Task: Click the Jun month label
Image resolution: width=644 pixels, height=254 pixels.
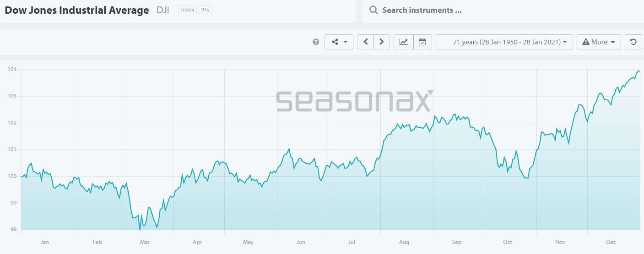Action: pyautogui.click(x=301, y=242)
